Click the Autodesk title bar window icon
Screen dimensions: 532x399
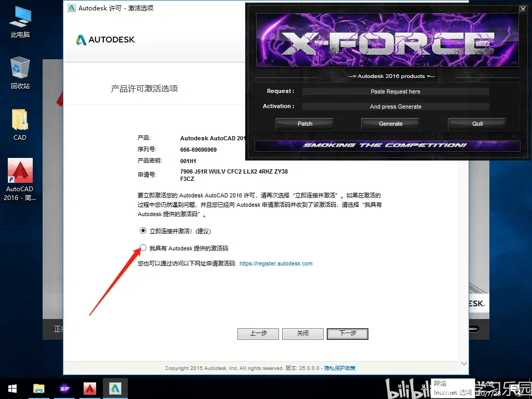pos(72,8)
